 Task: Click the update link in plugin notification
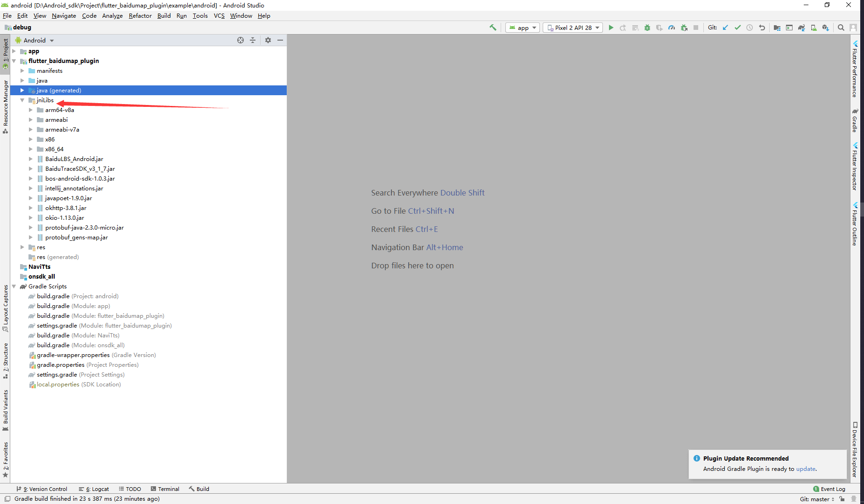tap(806, 469)
